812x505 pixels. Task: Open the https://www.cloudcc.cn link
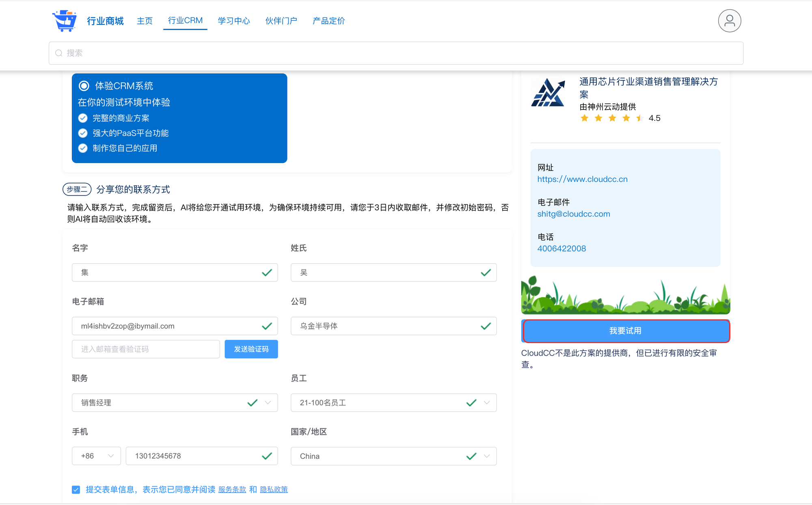[582, 179]
